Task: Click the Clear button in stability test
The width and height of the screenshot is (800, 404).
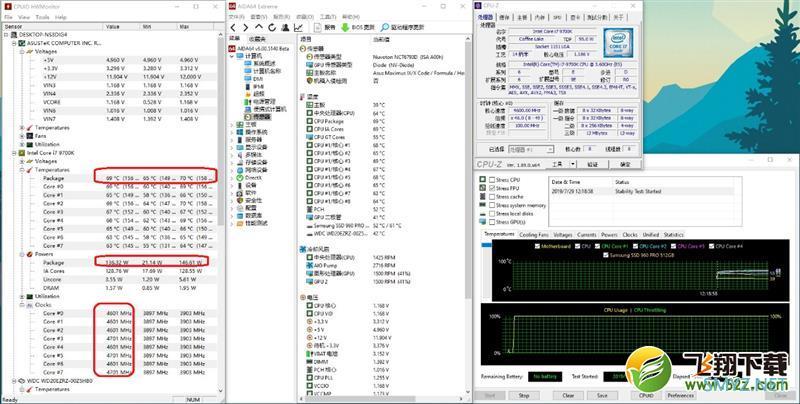Action: pyautogui.click(x=568, y=395)
